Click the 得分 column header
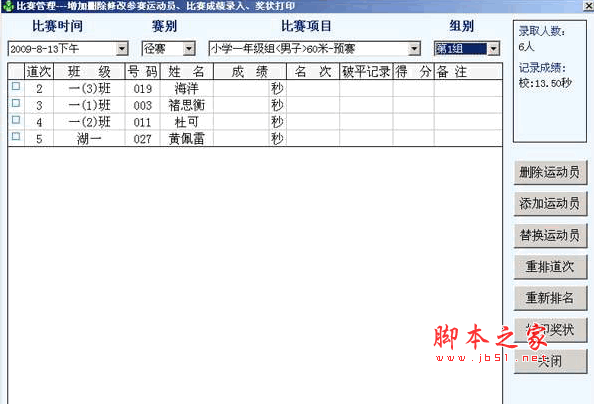 pyautogui.click(x=414, y=71)
